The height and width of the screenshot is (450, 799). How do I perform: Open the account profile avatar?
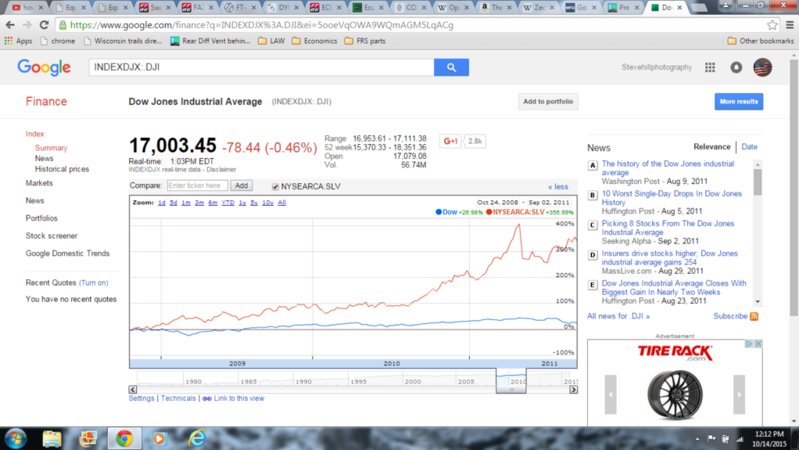[762, 67]
